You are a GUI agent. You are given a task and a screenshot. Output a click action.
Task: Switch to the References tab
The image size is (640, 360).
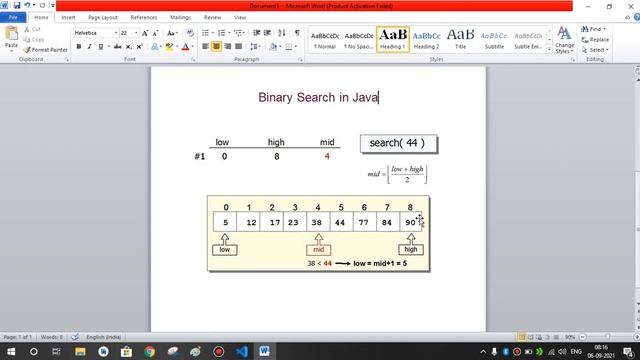(x=144, y=18)
